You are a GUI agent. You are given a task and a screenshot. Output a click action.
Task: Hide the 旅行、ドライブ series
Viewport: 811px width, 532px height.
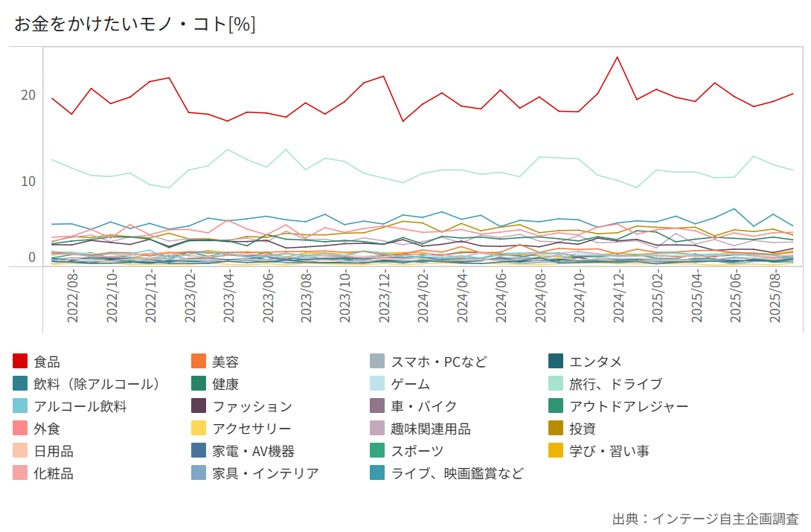click(615, 385)
